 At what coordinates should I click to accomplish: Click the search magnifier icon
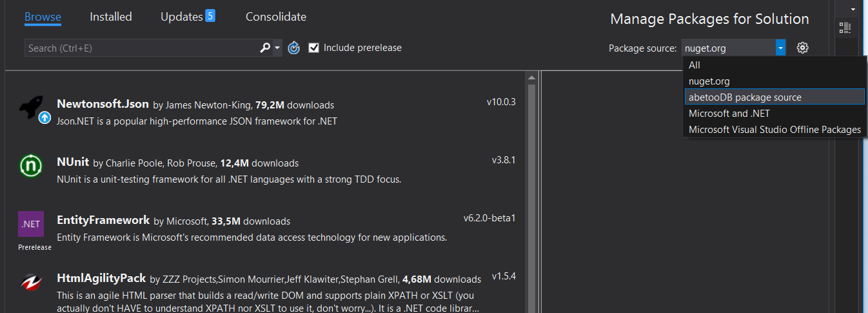coord(265,48)
